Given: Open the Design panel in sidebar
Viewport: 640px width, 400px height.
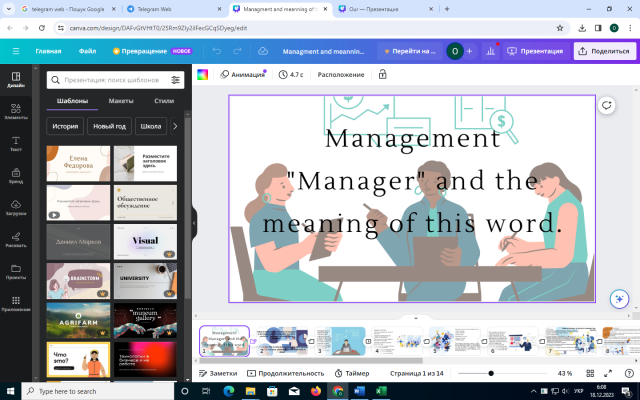Looking at the screenshot, I should click(16, 80).
